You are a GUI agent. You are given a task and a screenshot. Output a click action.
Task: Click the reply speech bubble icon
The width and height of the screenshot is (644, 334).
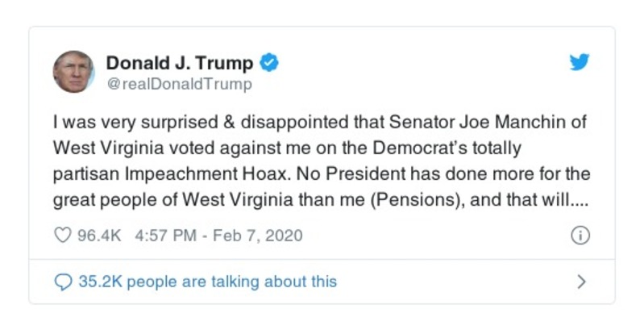(x=63, y=282)
